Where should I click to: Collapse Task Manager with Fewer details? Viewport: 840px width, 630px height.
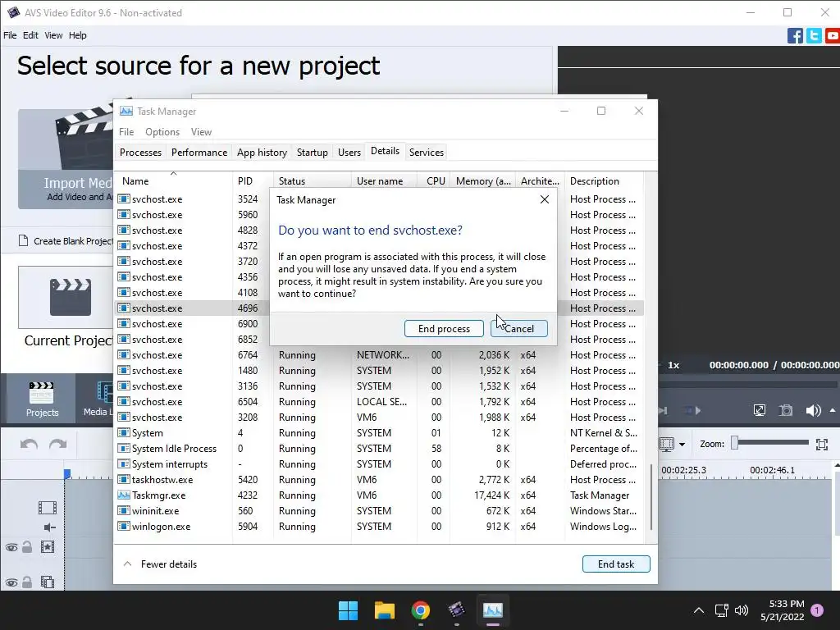tap(161, 564)
